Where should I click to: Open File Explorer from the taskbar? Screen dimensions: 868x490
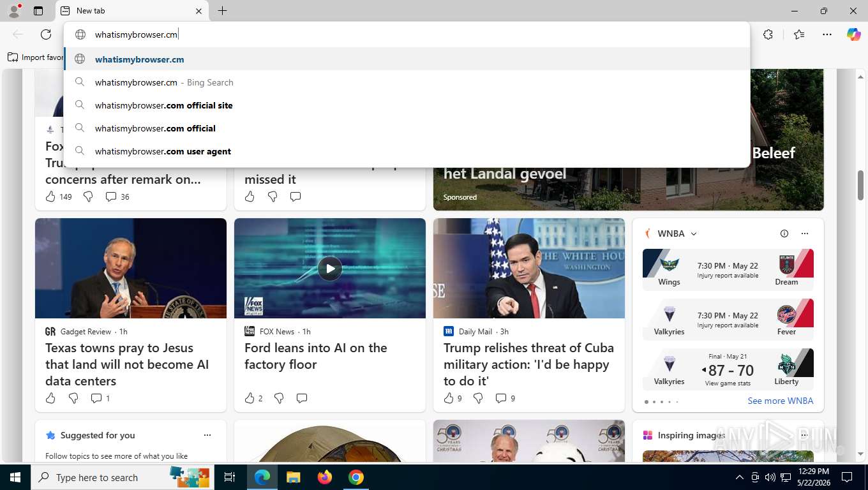pos(293,477)
